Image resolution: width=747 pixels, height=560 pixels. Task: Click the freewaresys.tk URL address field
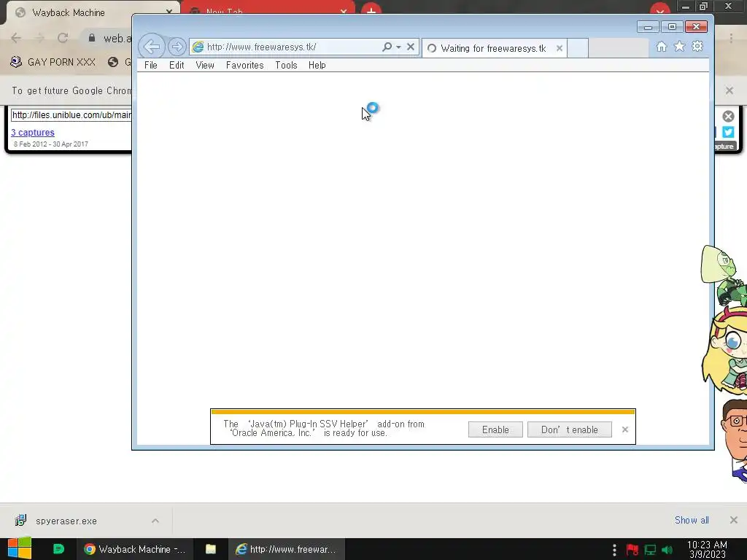(x=292, y=47)
